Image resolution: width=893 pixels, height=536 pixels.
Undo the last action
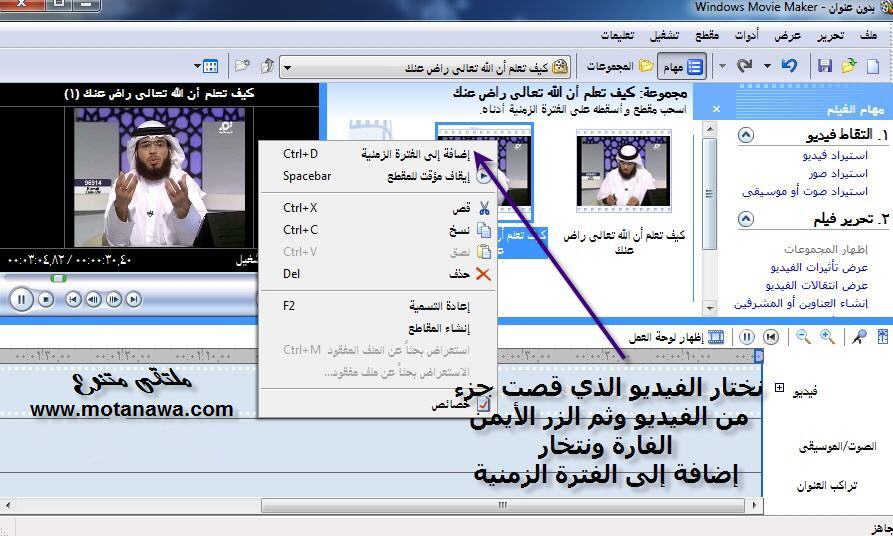coord(789,66)
